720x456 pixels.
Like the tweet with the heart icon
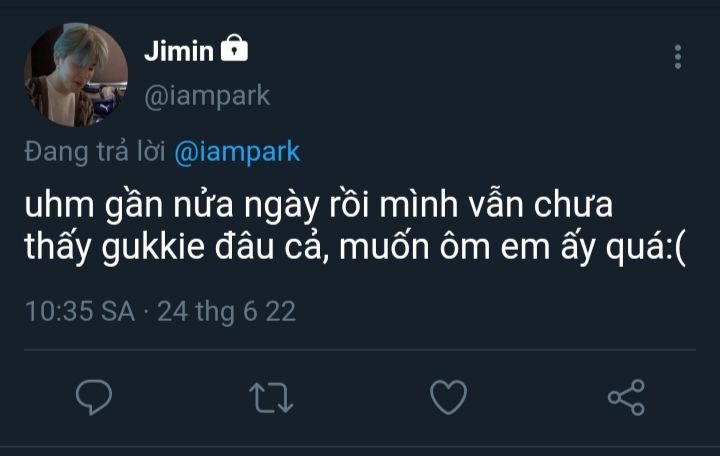click(x=448, y=397)
